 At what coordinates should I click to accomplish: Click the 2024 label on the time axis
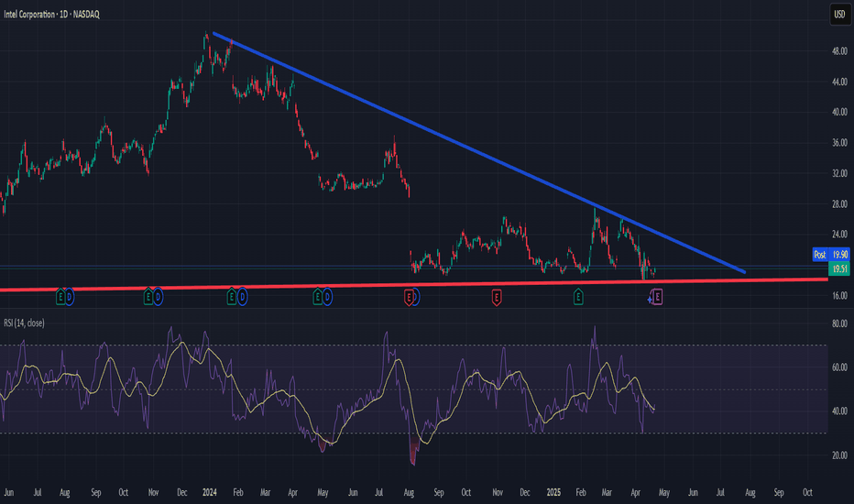click(209, 492)
